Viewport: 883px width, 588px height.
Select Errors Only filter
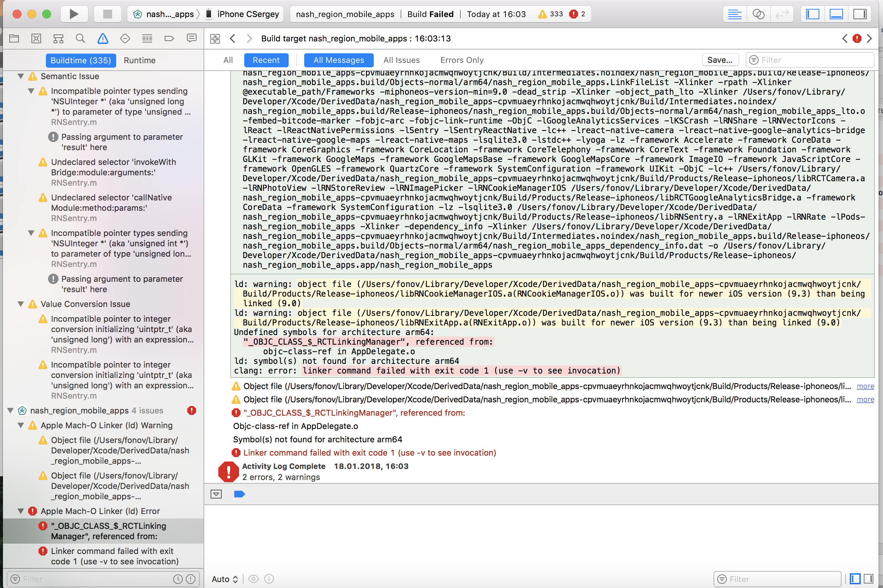click(462, 60)
